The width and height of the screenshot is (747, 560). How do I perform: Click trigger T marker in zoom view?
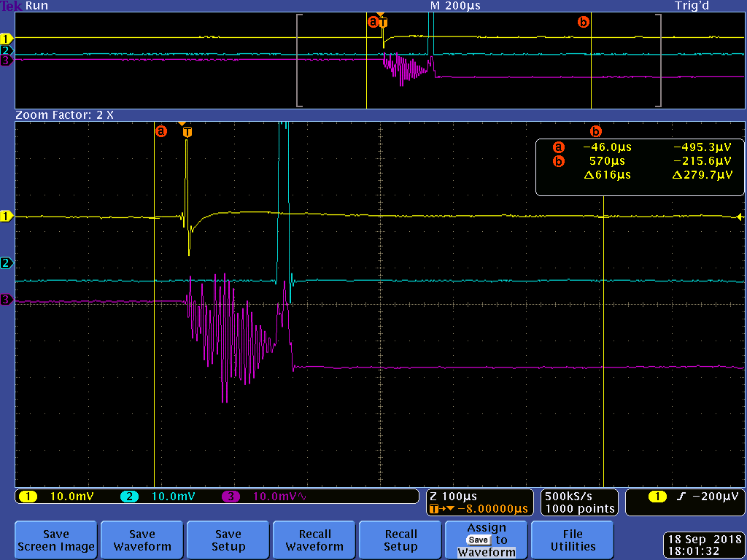click(187, 132)
